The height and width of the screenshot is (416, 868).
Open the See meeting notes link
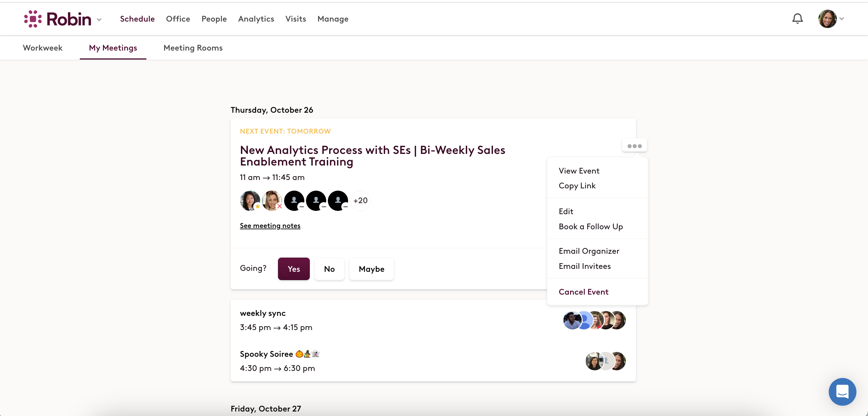270,225
